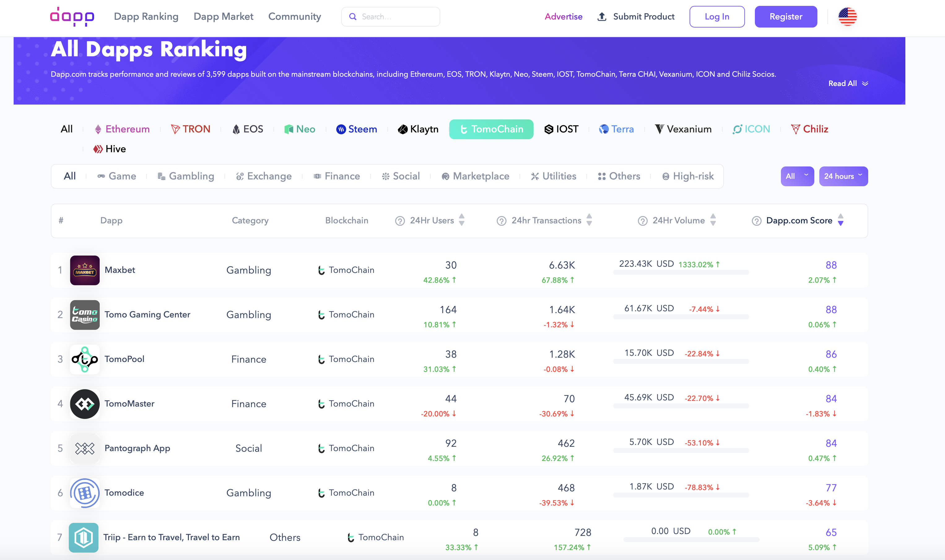Open the Pantograph App dapp page

point(137,448)
